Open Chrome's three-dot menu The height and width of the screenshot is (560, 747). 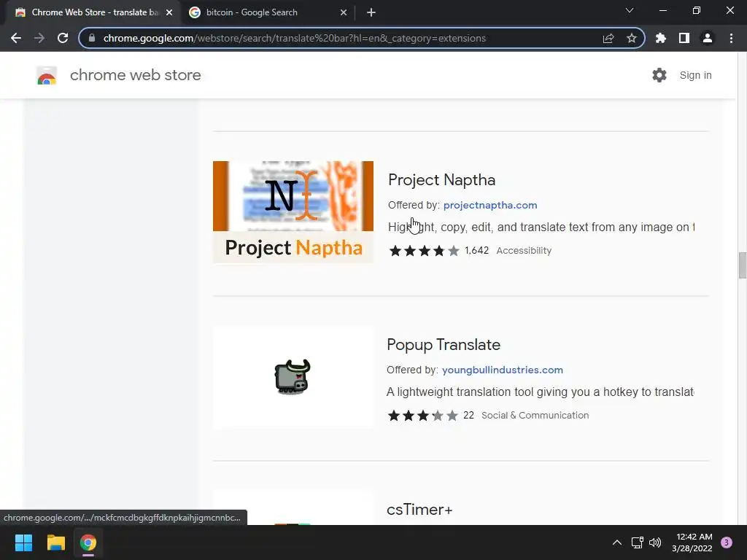pyautogui.click(x=731, y=38)
